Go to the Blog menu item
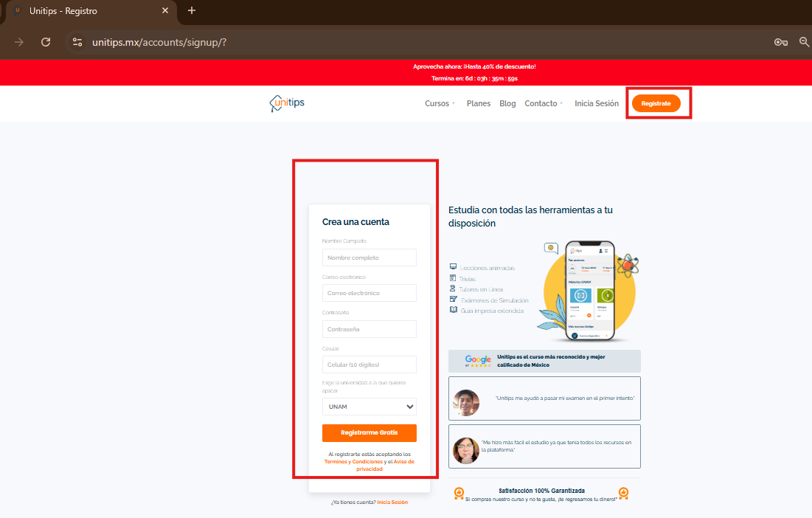Image resolution: width=812 pixels, height=518 pixels. coord(507,104)
